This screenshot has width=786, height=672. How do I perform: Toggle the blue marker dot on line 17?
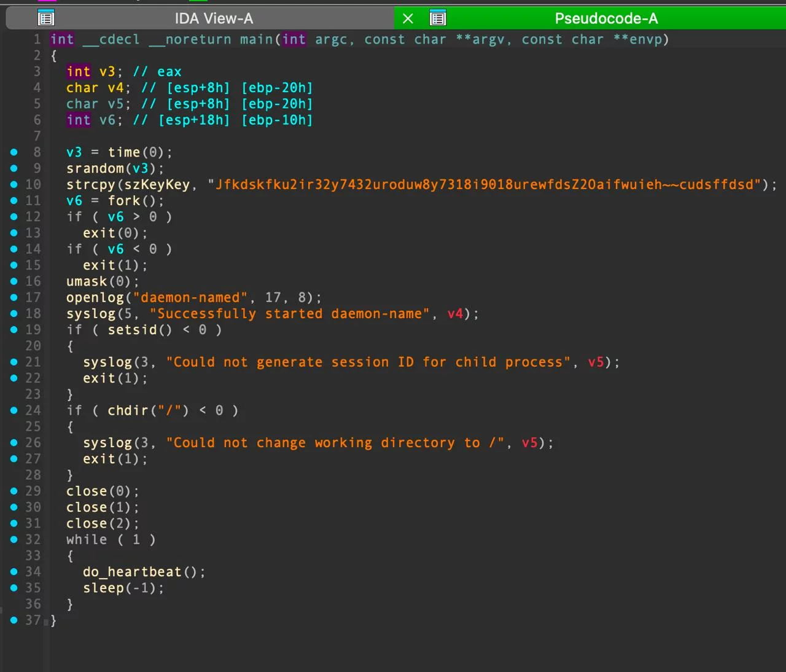tap(14, 297)
